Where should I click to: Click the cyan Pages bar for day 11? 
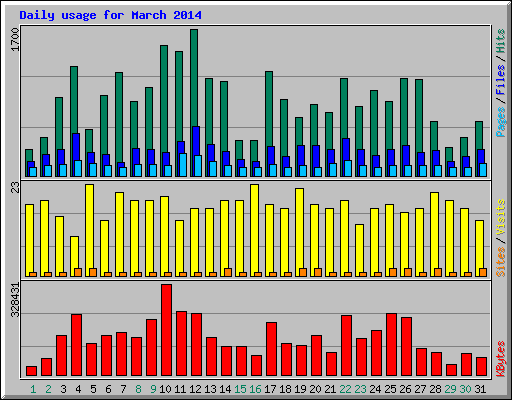tap(183, 165)
